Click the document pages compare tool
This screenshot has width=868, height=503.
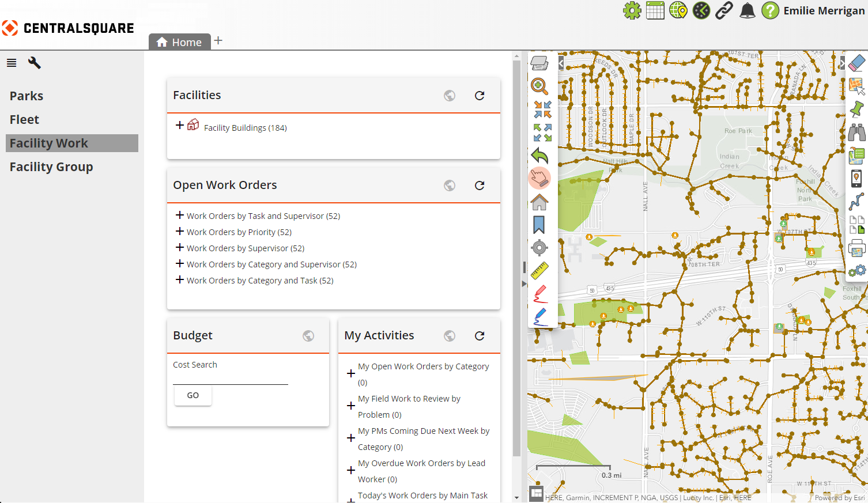[x=857, y=224]
